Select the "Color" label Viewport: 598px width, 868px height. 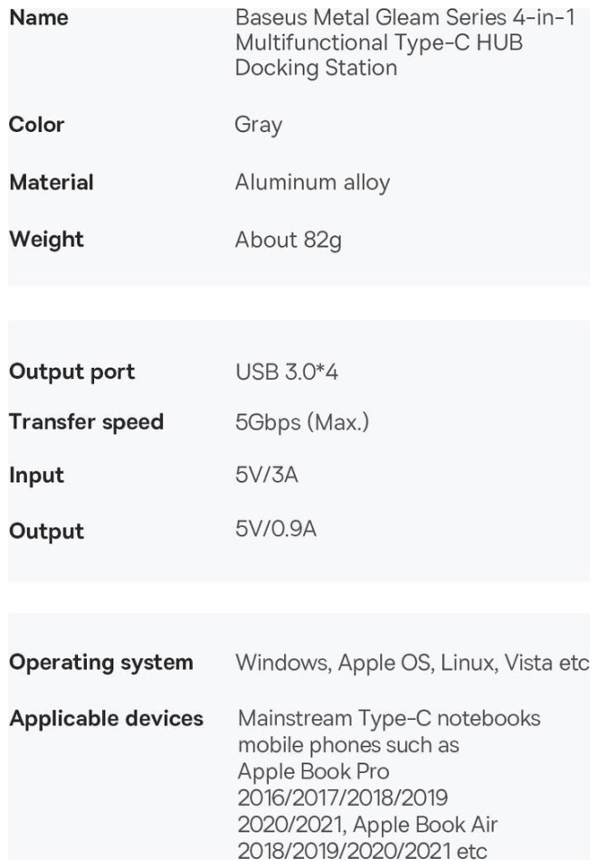coord(36,125)
